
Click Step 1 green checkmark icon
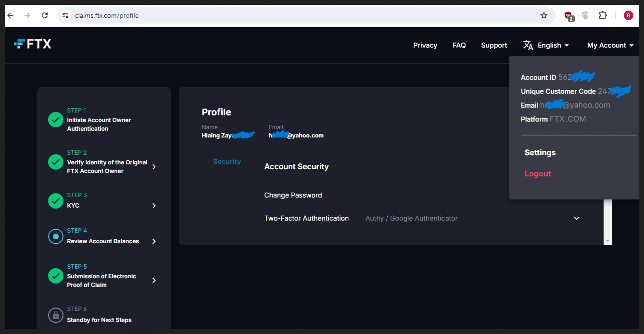point(56,120)
